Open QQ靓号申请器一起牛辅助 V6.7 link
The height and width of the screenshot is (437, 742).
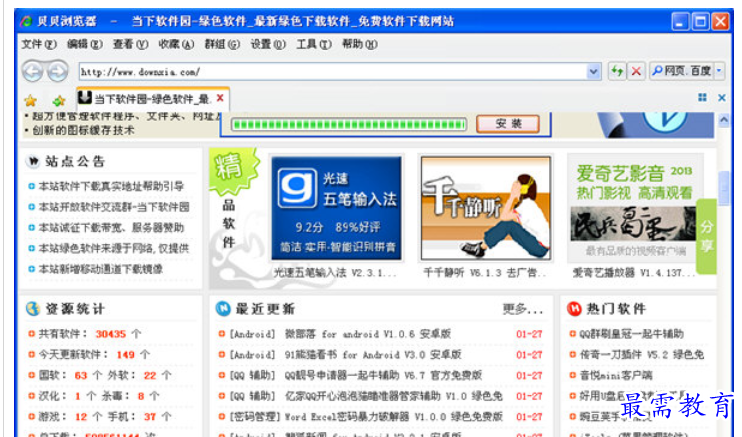click(383, 375)
